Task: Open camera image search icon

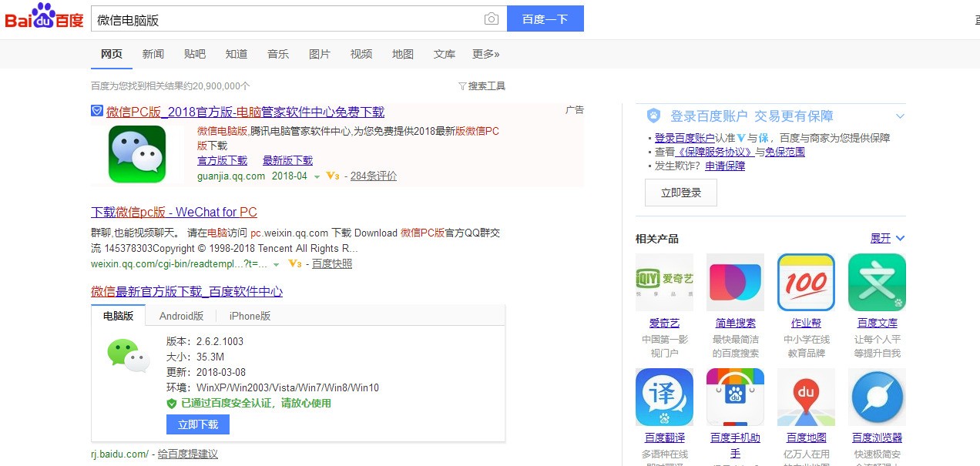Action: coord(491,19)
